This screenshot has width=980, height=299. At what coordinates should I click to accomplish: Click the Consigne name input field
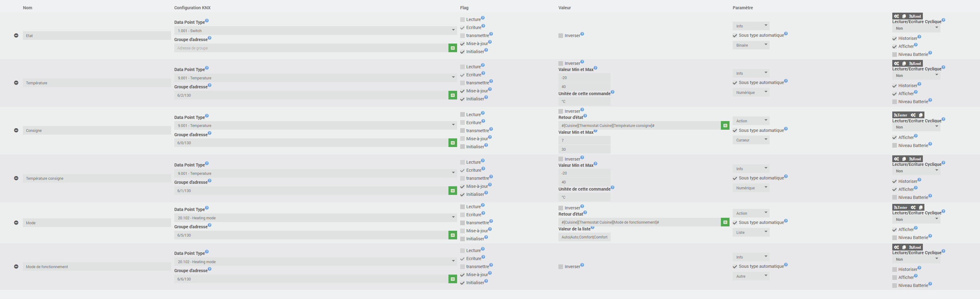point(97,130)
